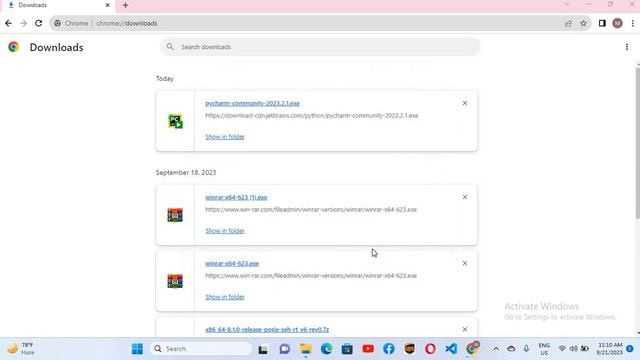
Task: Select the Downloads tab
Action: [x=58, y=5]
